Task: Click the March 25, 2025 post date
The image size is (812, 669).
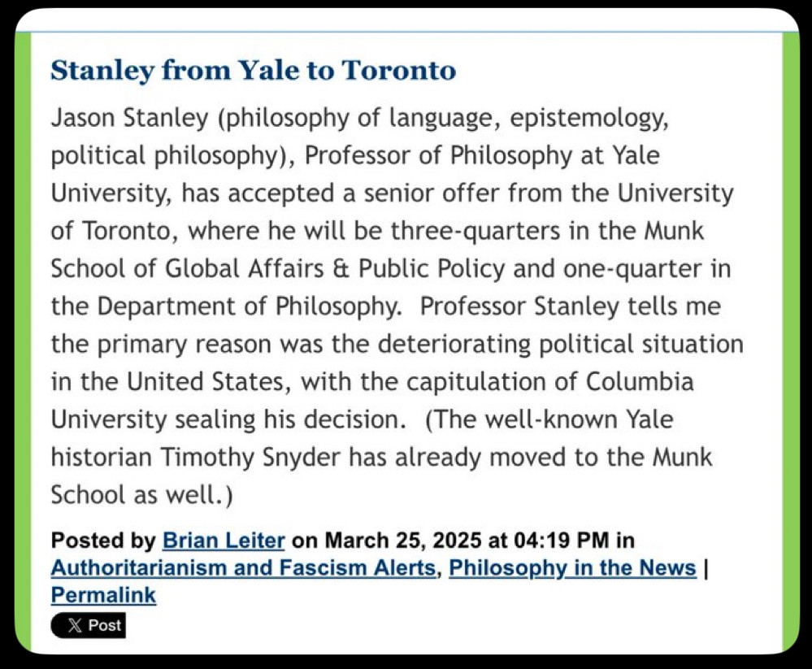Action: 403,541
